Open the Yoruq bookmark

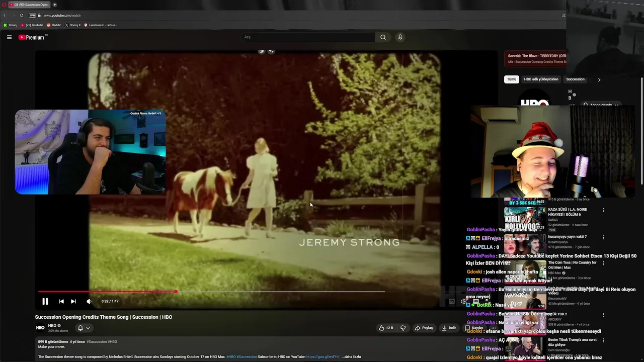coord(10,25)
